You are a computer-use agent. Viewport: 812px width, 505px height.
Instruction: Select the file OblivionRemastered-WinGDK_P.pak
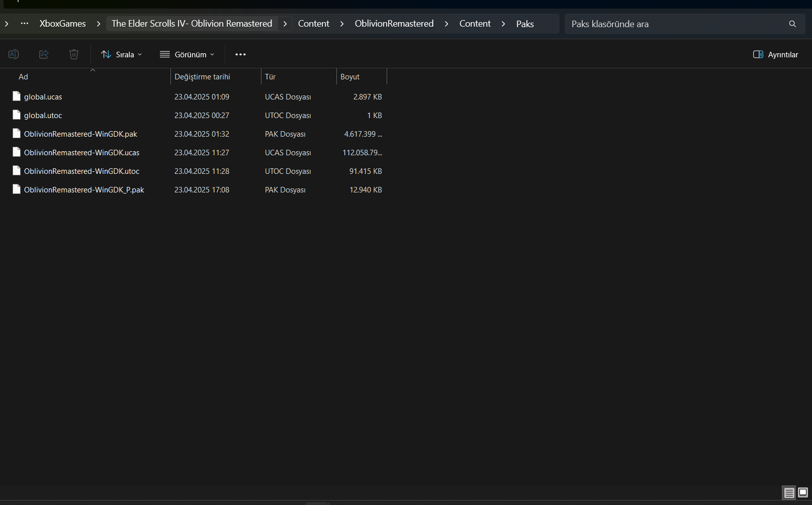coord(84,190)
